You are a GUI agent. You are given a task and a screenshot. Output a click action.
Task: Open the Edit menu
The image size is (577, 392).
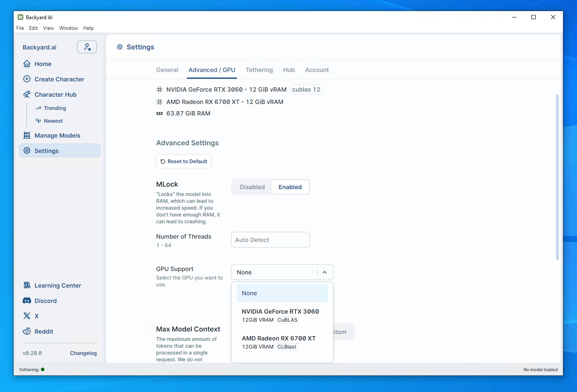[33, 28]
